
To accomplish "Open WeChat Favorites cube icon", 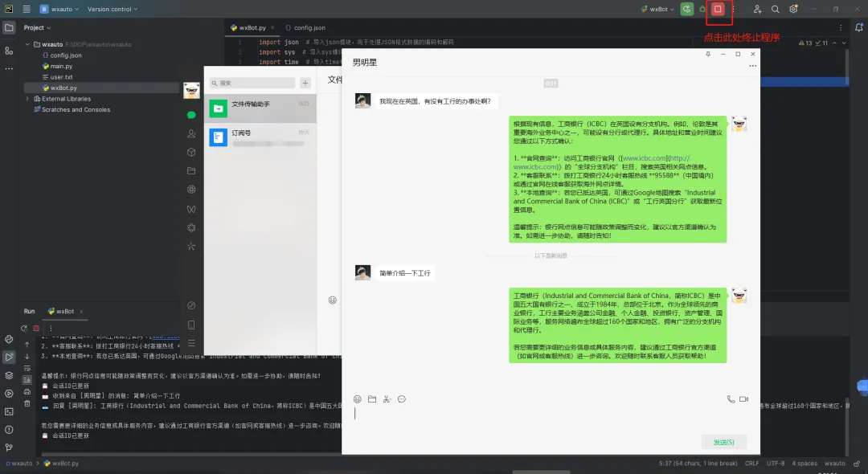I will (x=191, y=152).
